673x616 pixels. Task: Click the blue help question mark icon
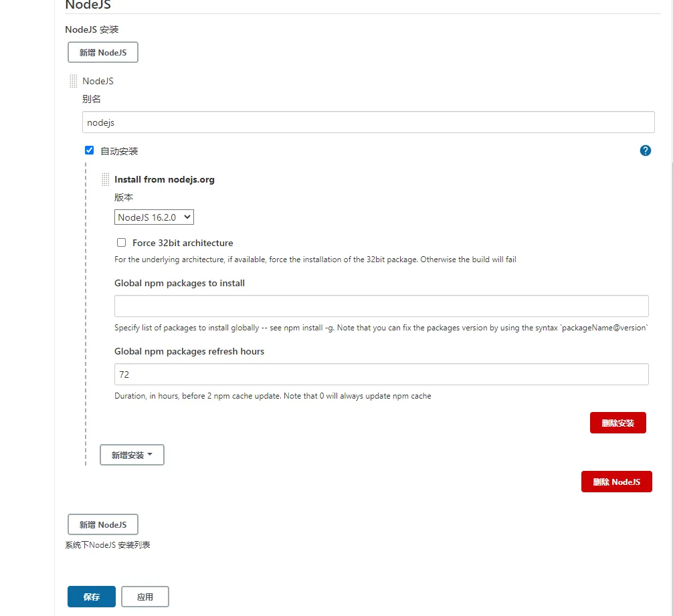645,150
